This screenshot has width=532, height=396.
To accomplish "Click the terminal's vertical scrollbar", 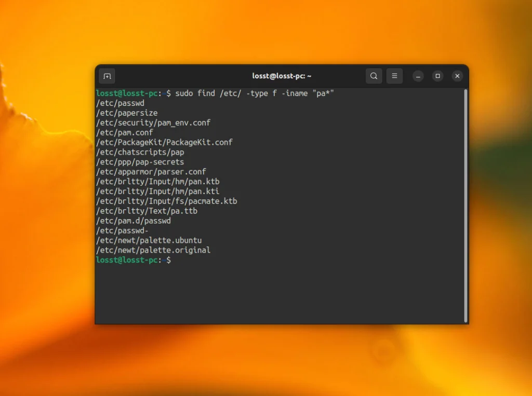I will (x=466, y=206).
